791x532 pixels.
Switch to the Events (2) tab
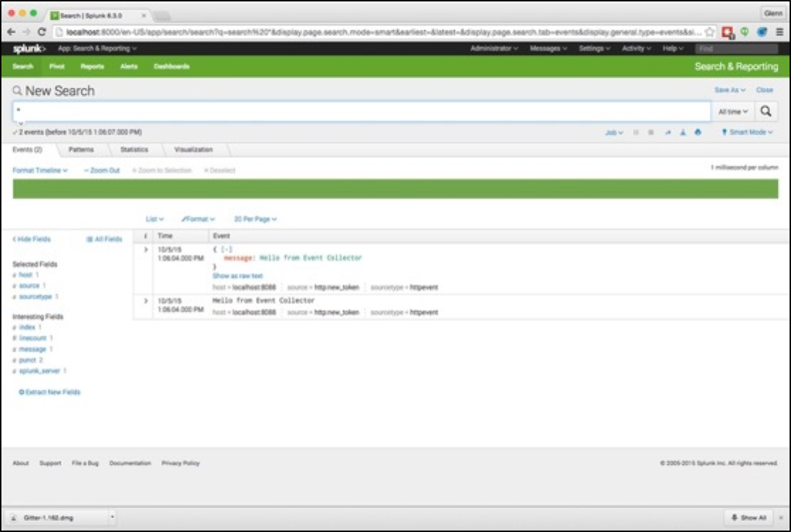pos(27,149)
